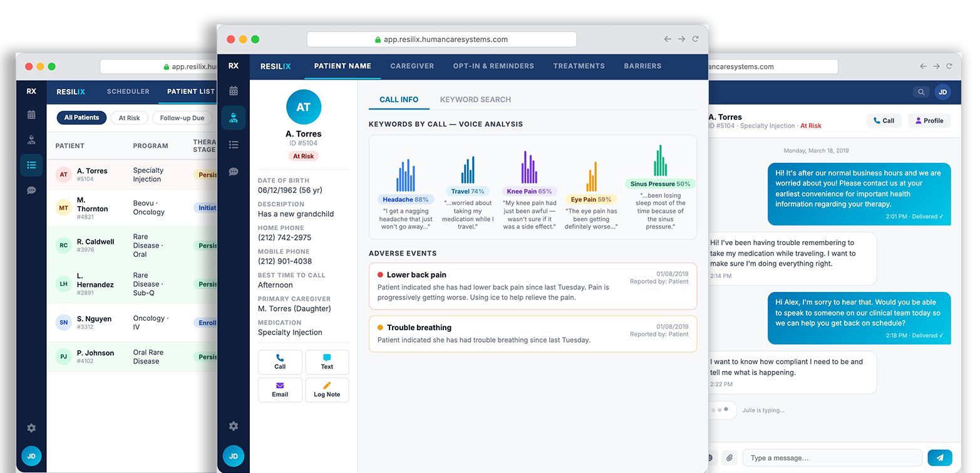Click back arrow in center browser window

pos(668,39)
